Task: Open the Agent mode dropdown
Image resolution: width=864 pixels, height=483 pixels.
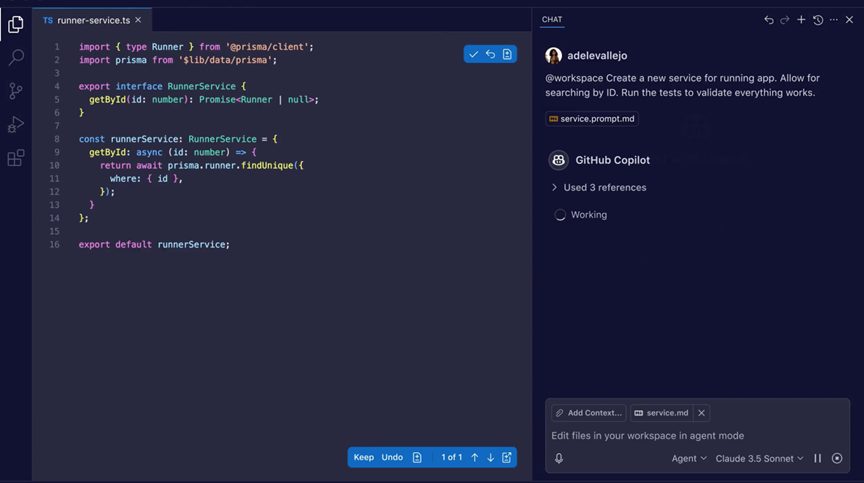Action: [x=689, y=458]
